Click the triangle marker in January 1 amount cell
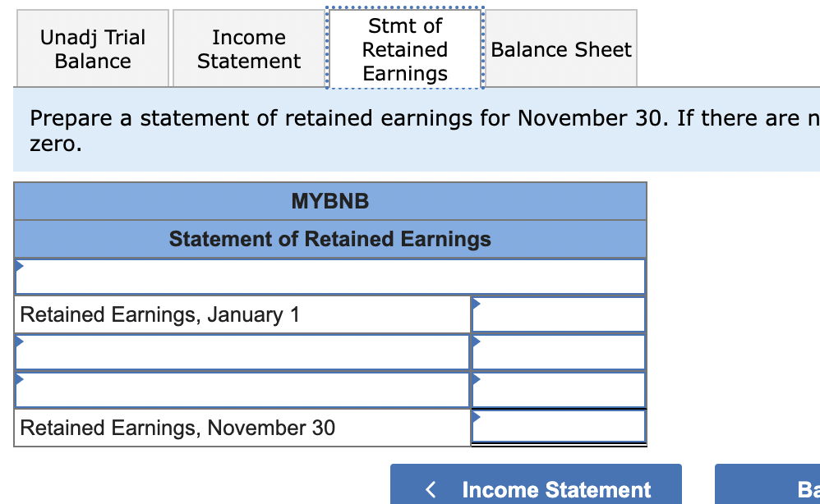Viewport: 820px width, 504px height. [477, 304]
